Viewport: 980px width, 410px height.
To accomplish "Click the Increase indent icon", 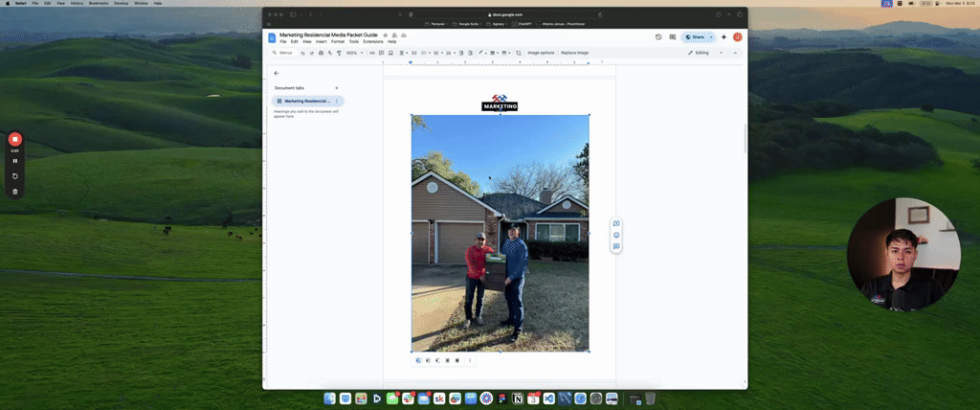I will [471, 53].
